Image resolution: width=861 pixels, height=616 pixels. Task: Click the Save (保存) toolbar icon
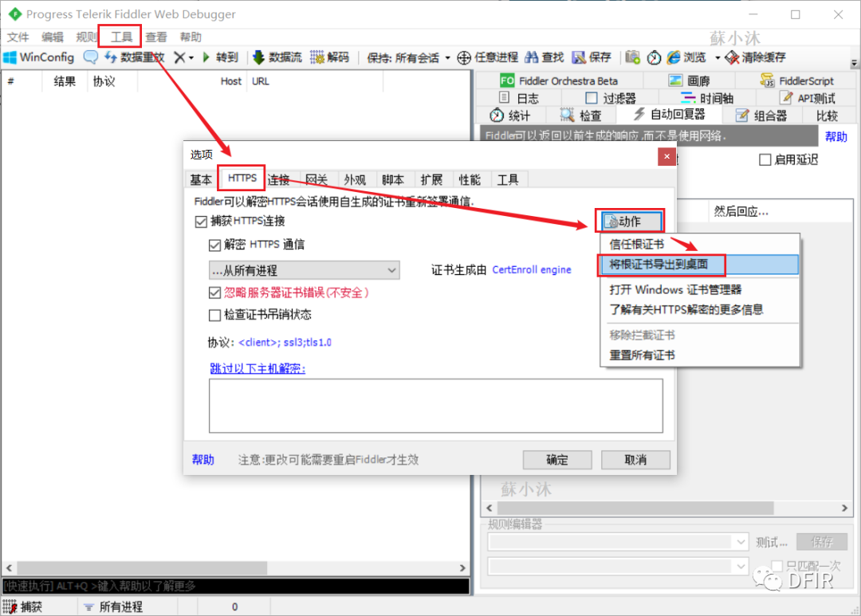click(x=579, y=57)
